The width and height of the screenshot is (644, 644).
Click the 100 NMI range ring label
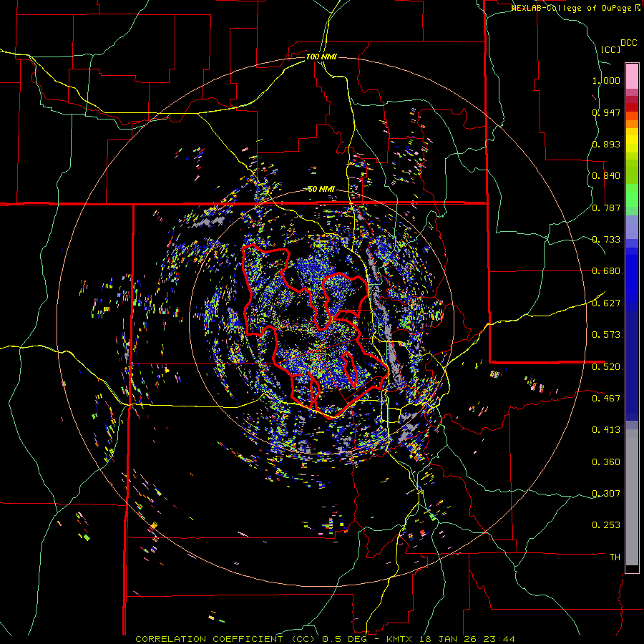pos(321,57)
